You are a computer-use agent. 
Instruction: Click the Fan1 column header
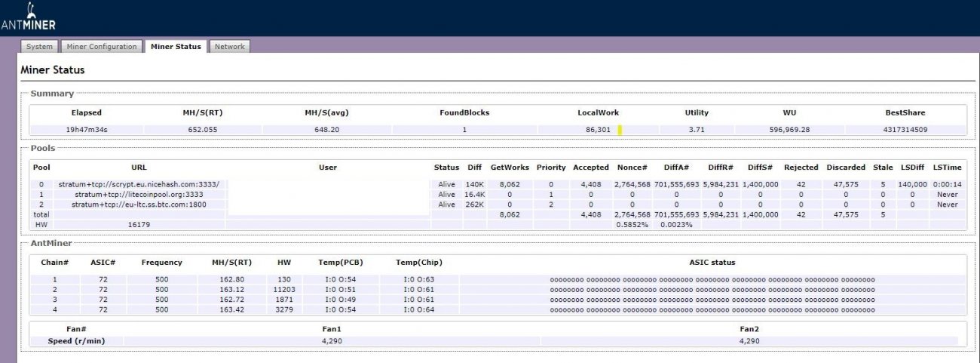pos(332,329)
